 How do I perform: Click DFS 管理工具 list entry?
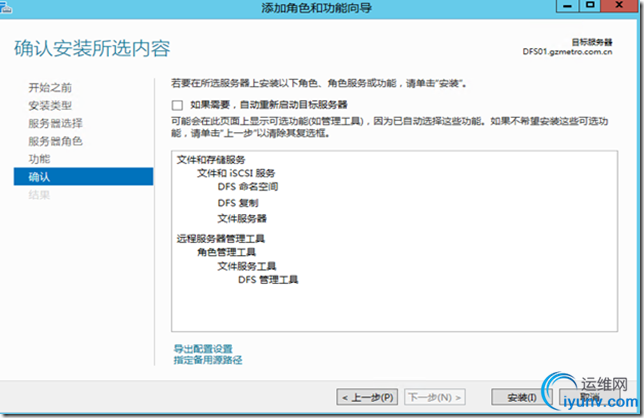(268, 280)
